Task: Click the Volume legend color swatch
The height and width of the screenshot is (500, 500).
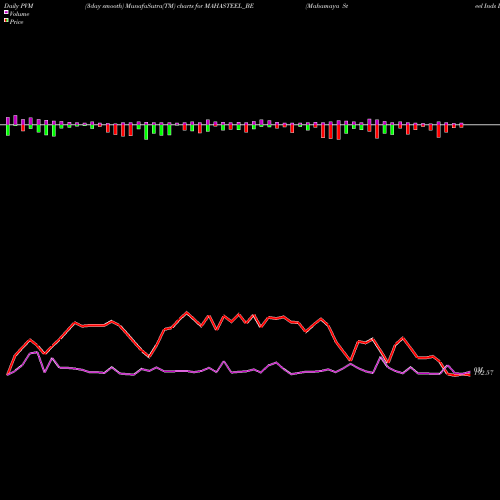Action: coord(6,12)
